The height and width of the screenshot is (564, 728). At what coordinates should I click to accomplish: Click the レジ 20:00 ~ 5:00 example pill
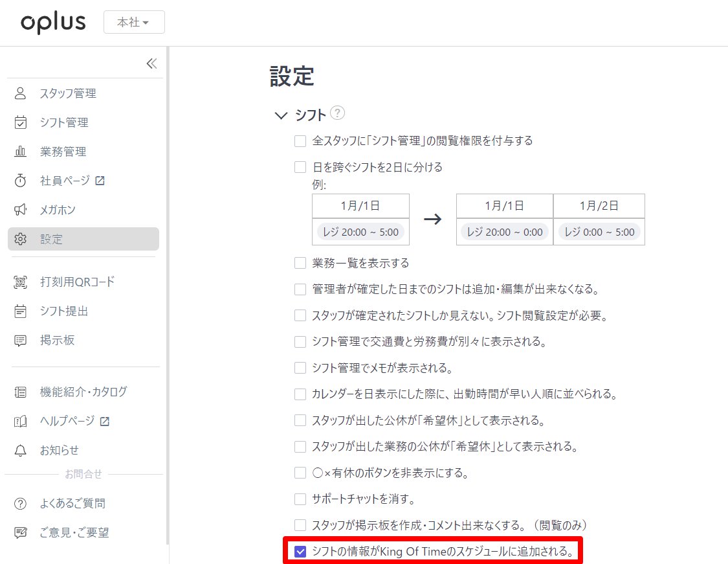coord(360,232)
